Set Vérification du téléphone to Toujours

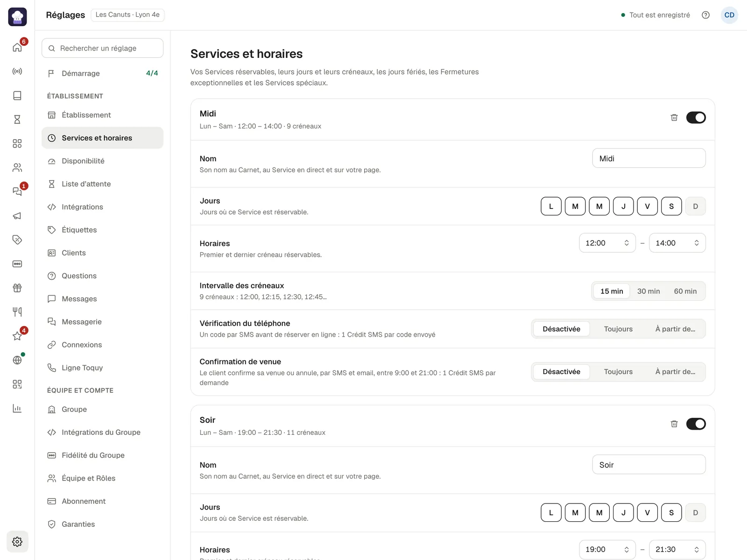(618, 329)
